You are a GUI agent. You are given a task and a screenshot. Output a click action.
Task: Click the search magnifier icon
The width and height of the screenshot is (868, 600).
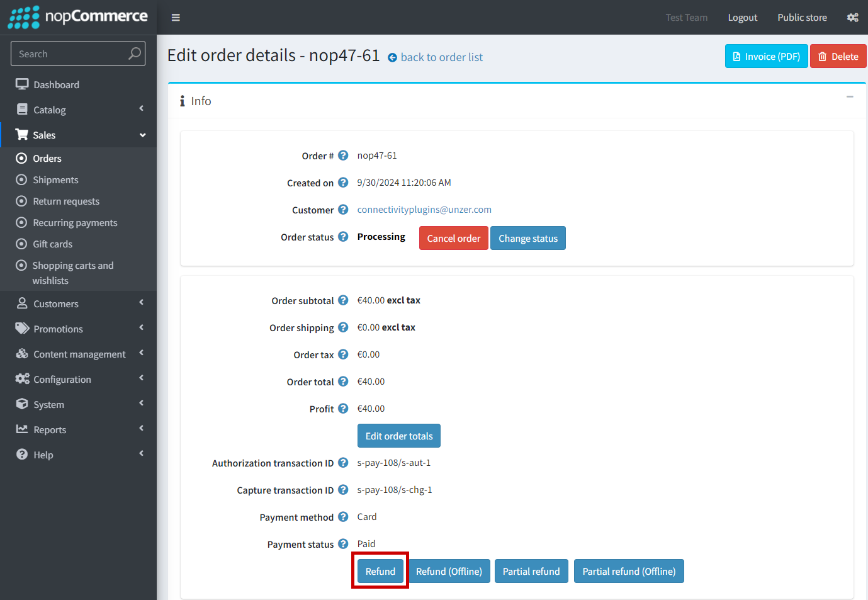134,54
